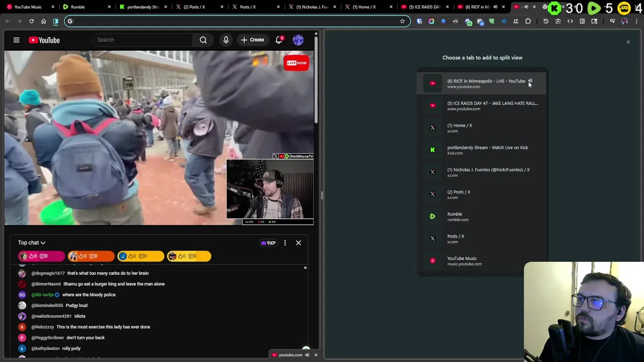This screenshot has height=362, width=644.
Task: Click the live stream video player
Action: coord(159,137)
